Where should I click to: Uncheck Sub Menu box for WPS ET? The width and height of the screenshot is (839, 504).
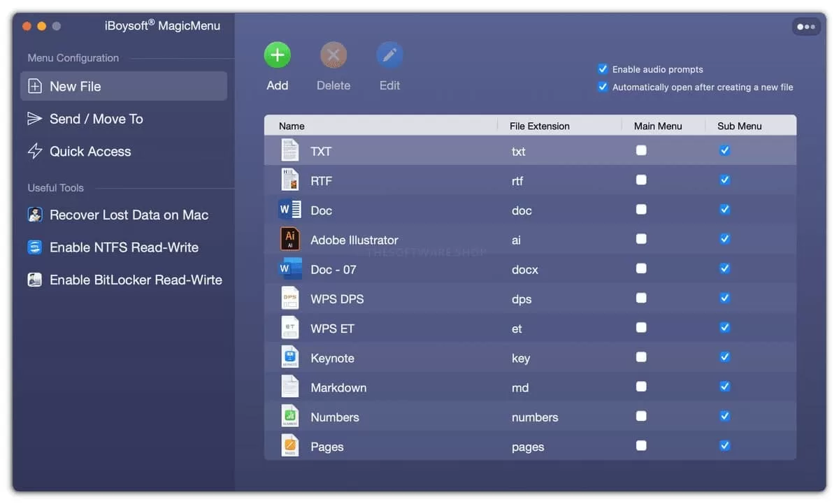tap(724, 328)
